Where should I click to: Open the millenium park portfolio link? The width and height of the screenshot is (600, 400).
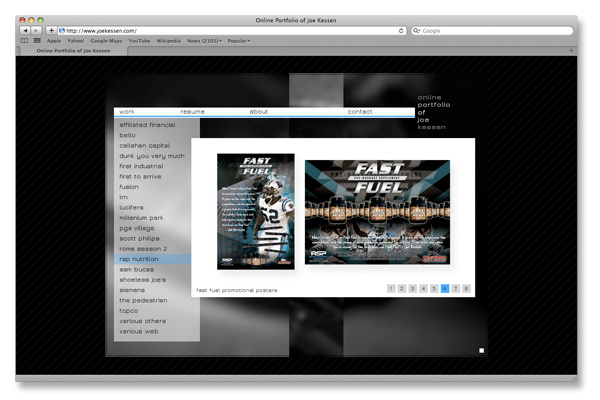(x=141, y=217)
